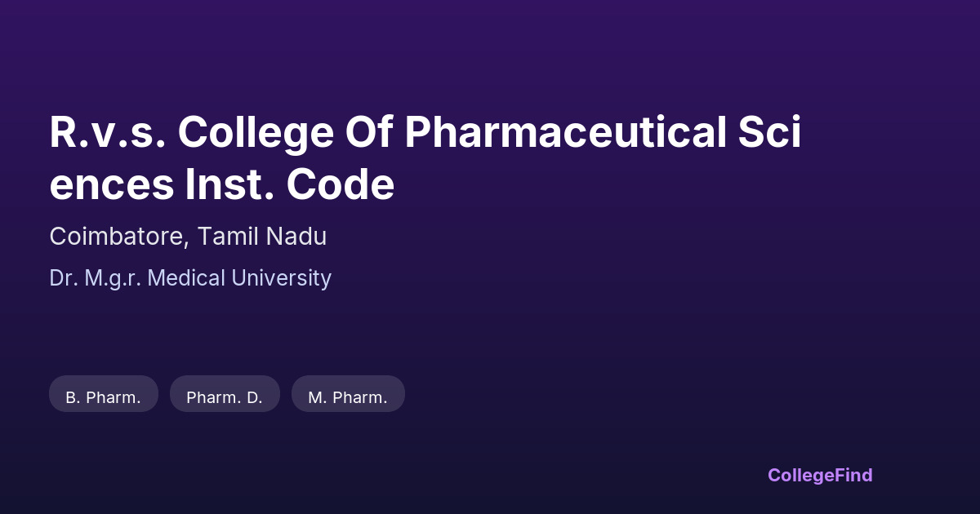Screen dimensions: 980x514
Task: Click the B. Pharm. course pill
Action: click(x=104, y=394)
